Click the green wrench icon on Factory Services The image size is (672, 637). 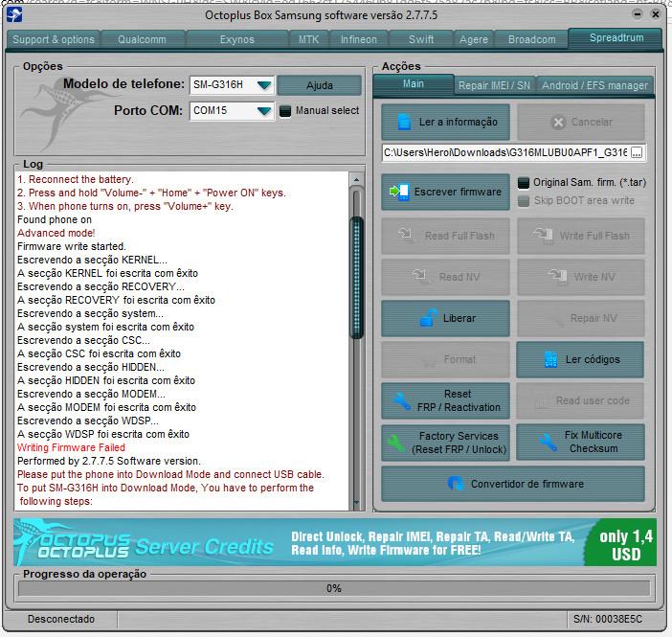click(396, 443)
